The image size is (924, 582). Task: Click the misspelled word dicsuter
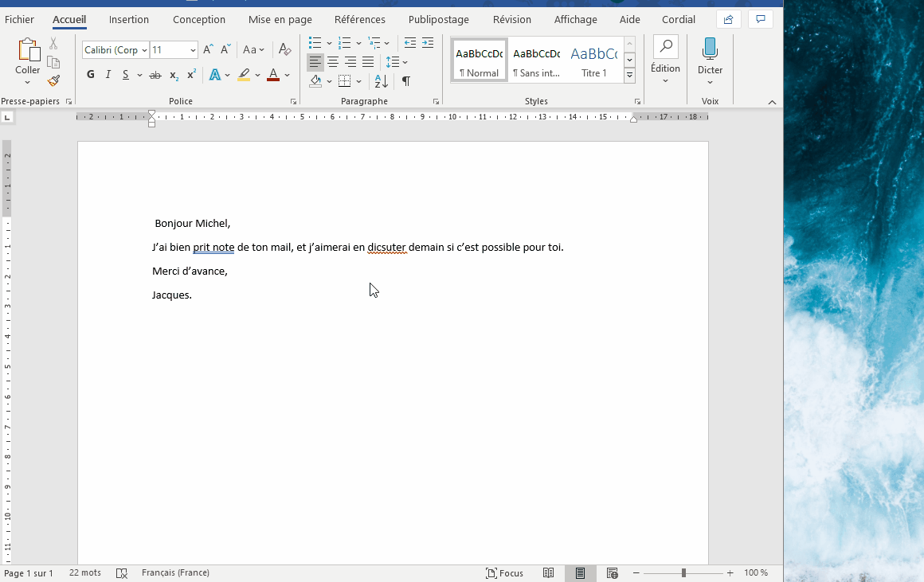(x=387, y=248)
